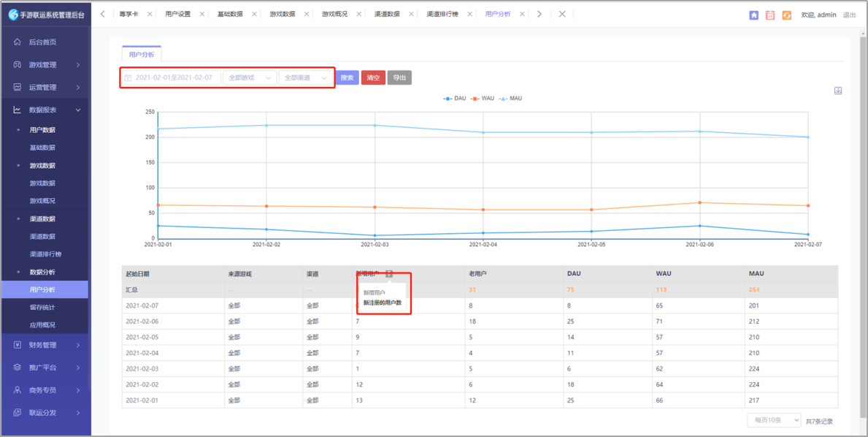Click help icon beside 新增用户 column header
This screenshot has width=868, height=437.
(x=389, y=273)
